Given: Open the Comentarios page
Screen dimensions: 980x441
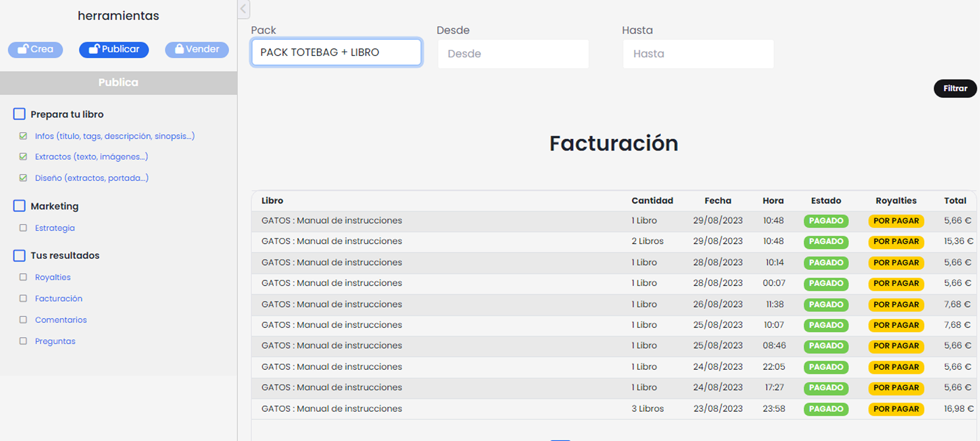Looking at the screenshot, I should [61, 320].
